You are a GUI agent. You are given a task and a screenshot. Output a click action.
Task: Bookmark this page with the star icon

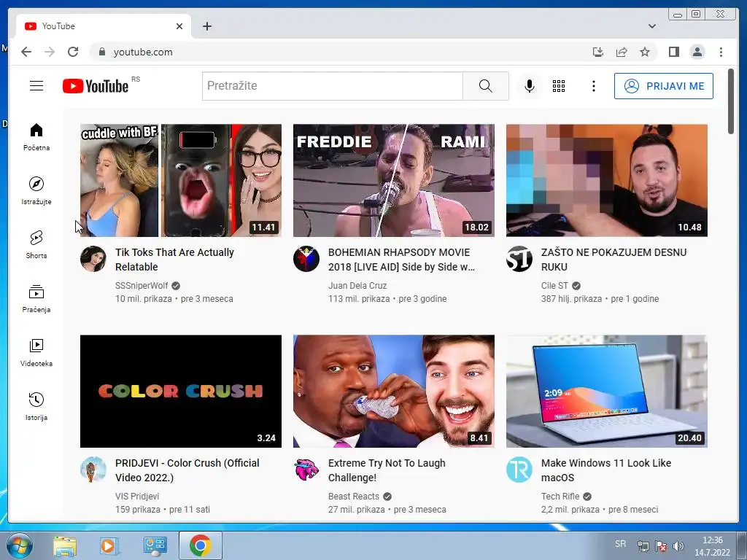point(645,52)
